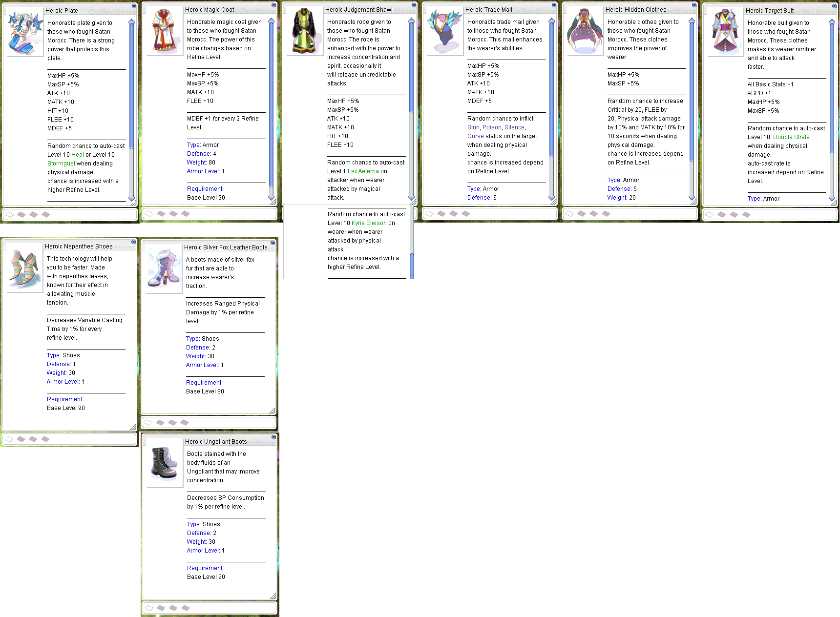This screenshot has width=840, height=617.
Task: Click the purple 'Stun' status text
Action: coord(473,127)
